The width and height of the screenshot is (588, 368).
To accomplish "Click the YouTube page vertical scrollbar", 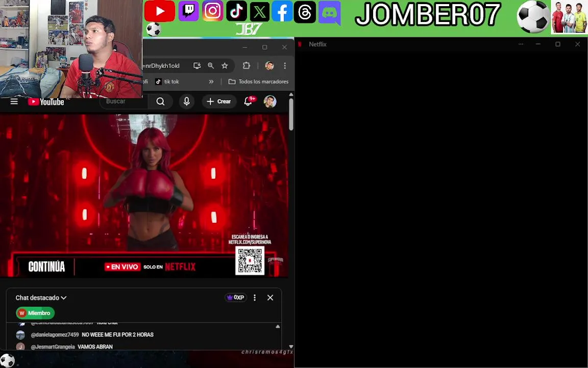I will click(x=291, y=114).
